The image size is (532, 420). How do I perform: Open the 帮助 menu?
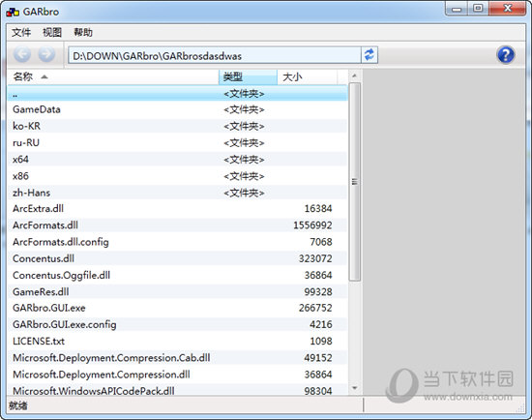tap(83, 32)
